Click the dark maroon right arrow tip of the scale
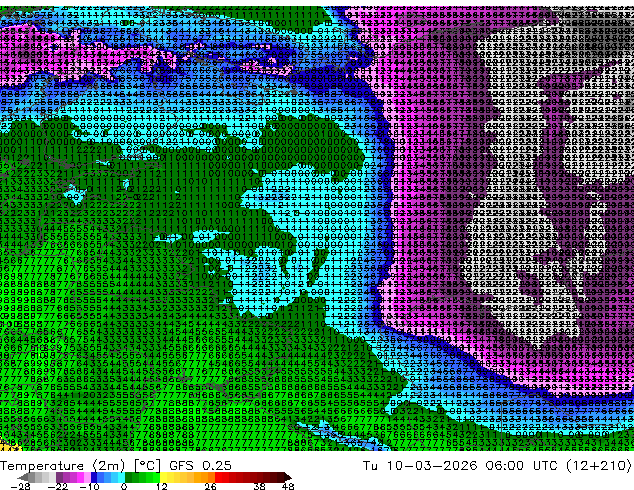Viewport: 634px width, 490px height. pyautogui.click(x=287, y=477)
